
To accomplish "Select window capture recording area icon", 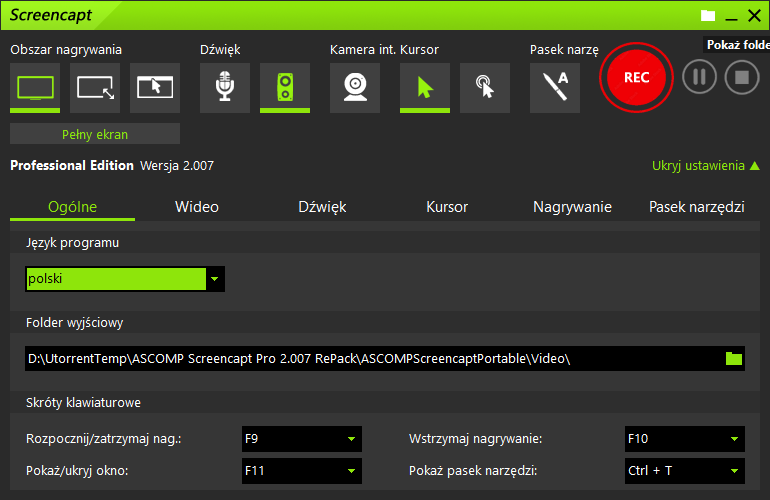I will pos(155,87).
